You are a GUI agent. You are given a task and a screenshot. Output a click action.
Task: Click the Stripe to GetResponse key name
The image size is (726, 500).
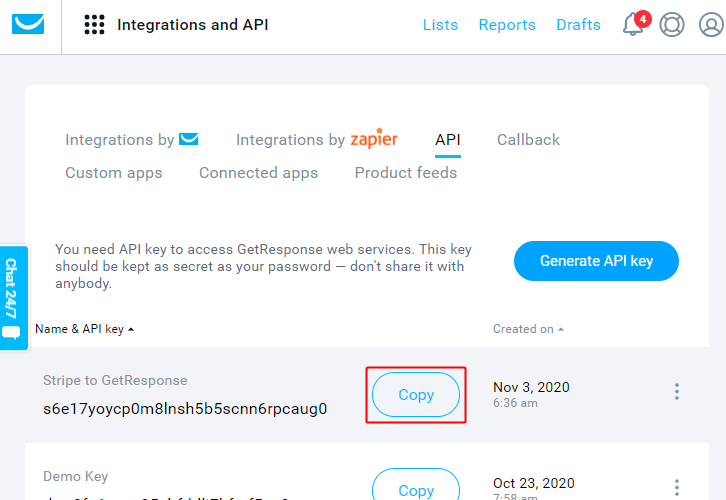[115, 381]
